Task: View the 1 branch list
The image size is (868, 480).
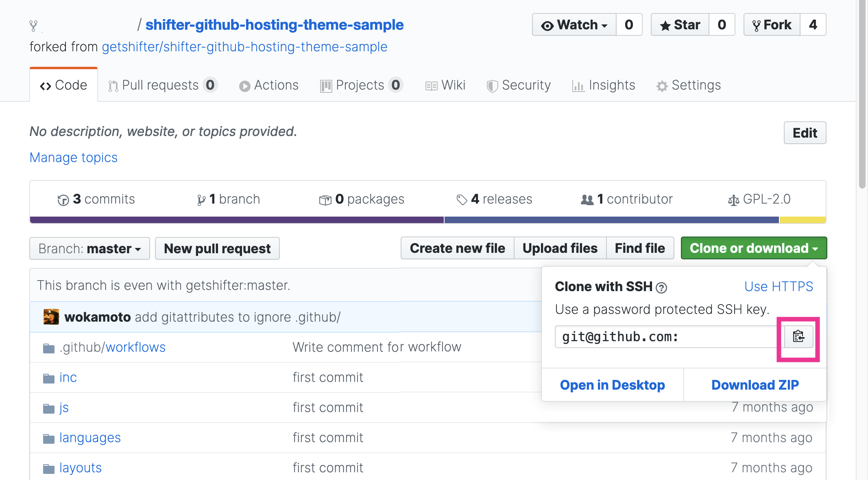Action: tap(229, 199)
